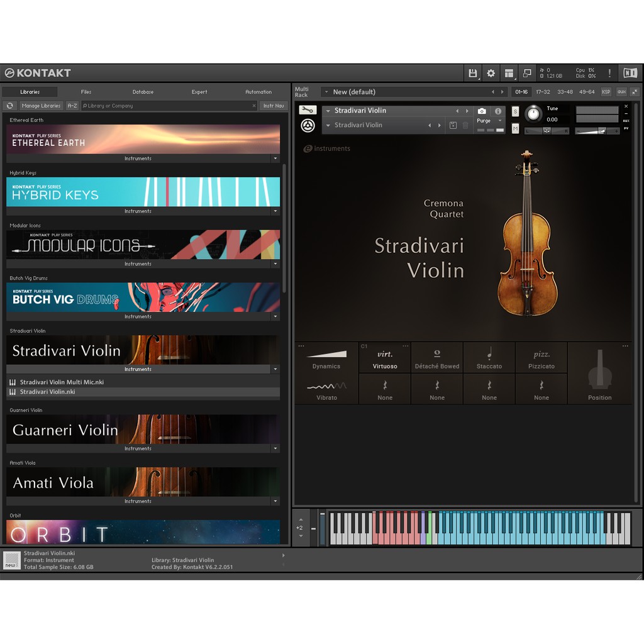Viewport: 644px width, 644px height.
Task: Click the refresh libraries icon
Action: 9,106
